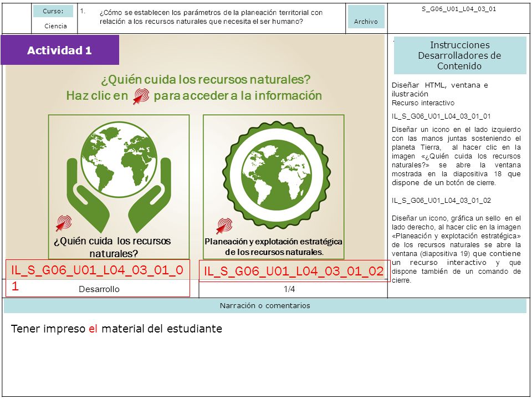Click code 'IL_S_G06_U01_L04_03_01_02' in instructions panel
This screenshot has height=399, width=532.
(x=441, y=200)
